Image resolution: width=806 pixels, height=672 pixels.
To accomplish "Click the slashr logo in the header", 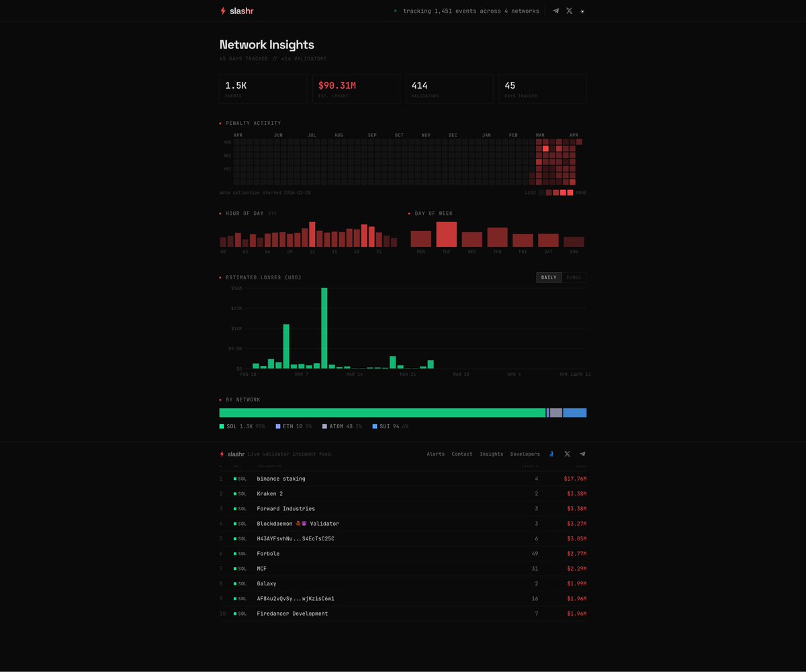I will pos(236,11).
